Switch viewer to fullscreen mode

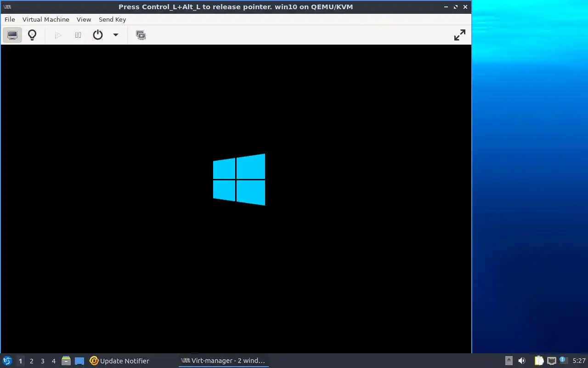[x=459, y=35]
